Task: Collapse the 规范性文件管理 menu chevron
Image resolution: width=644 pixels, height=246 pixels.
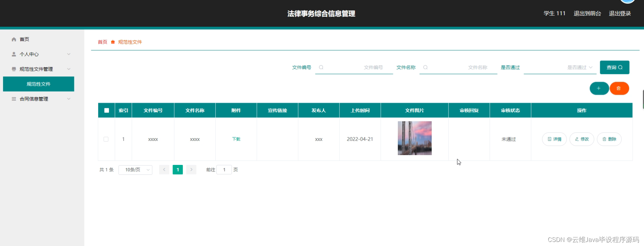Action: pos(69,69)
